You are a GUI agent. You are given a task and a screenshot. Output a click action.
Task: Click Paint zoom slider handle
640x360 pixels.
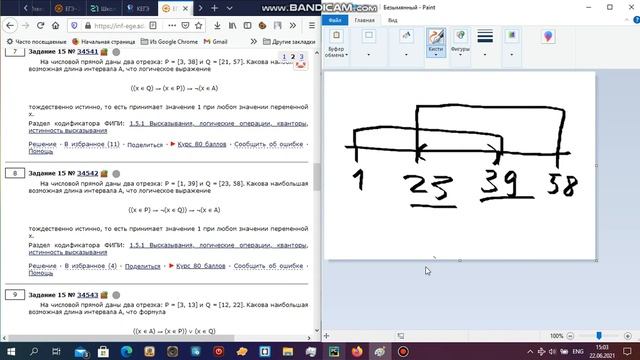599,336
